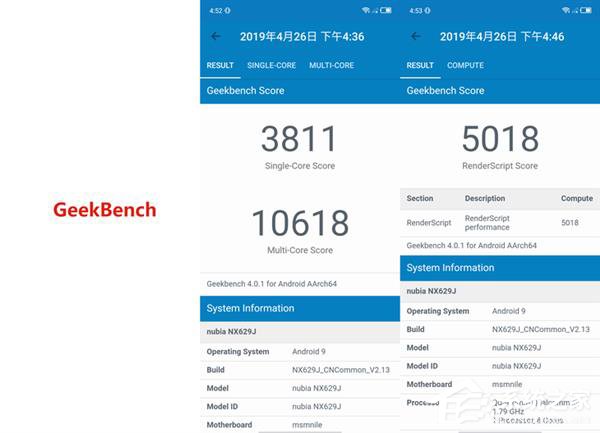Screen dimensions: 600x433
Task: Click msmnile motherboard value in left screen
Action: click(x=307, y=425)
